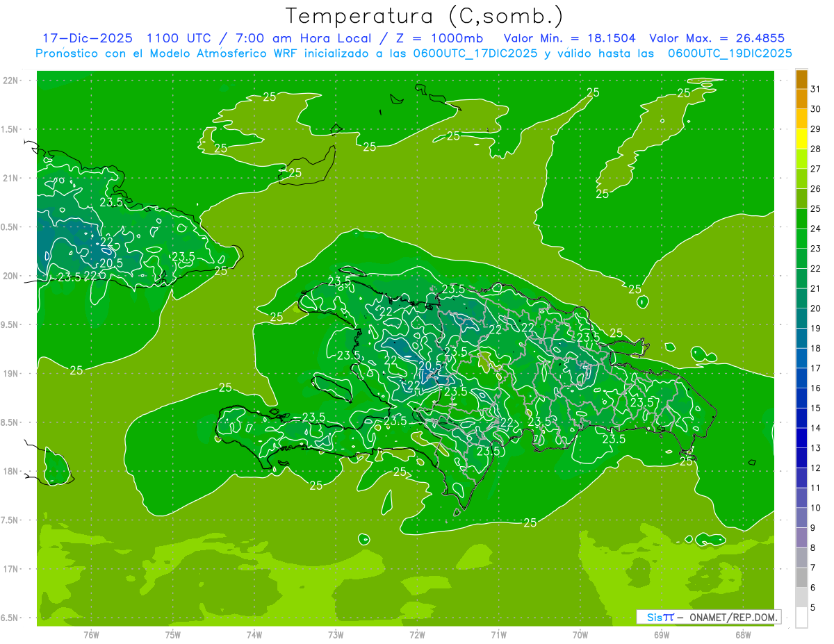This screenshot has height=644, width=834.
Task: Click the '69W' longitude axis label
Action: pos(662,634)
